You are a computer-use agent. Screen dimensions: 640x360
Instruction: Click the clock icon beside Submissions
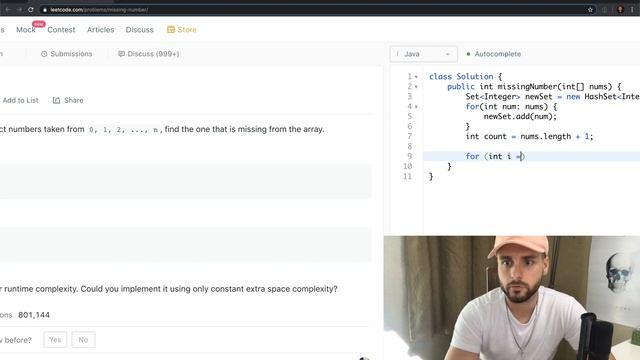tap(44, 53)
